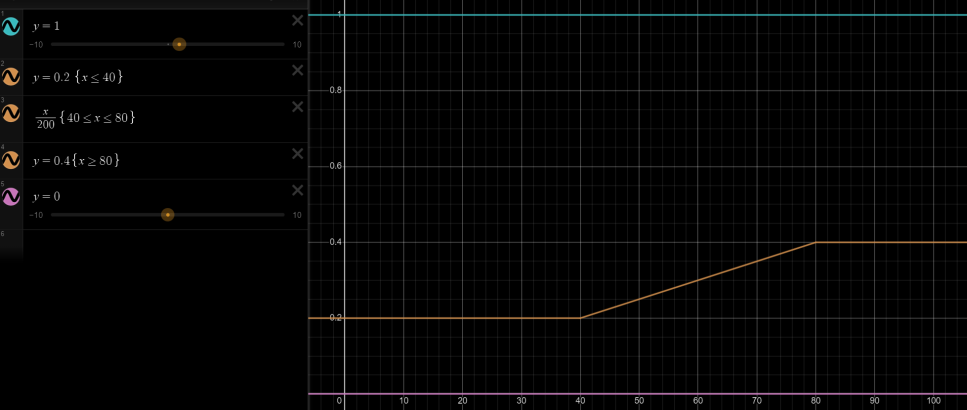
Task: Edit the 10 upper limit of y = 0 slider
Action: pos(297,215)
